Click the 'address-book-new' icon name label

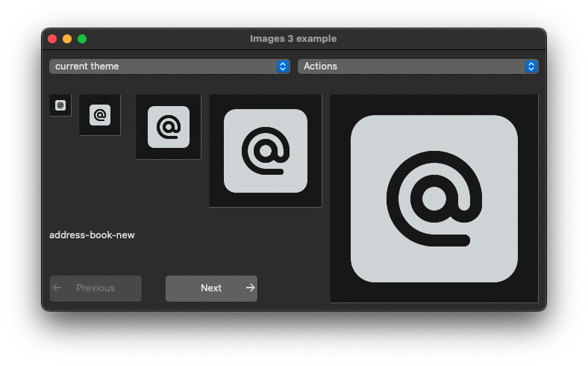(x=92, y=235)
